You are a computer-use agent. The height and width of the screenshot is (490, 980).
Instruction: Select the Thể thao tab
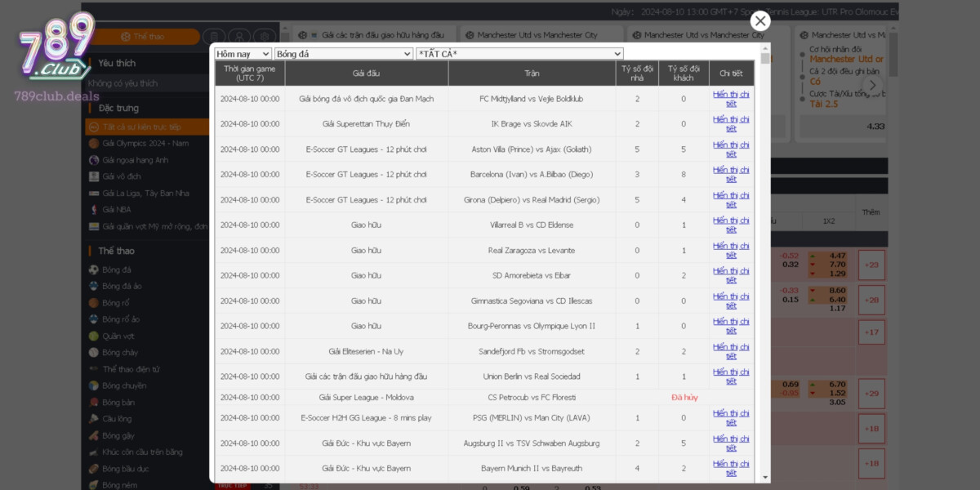click(x=143, y=37)
